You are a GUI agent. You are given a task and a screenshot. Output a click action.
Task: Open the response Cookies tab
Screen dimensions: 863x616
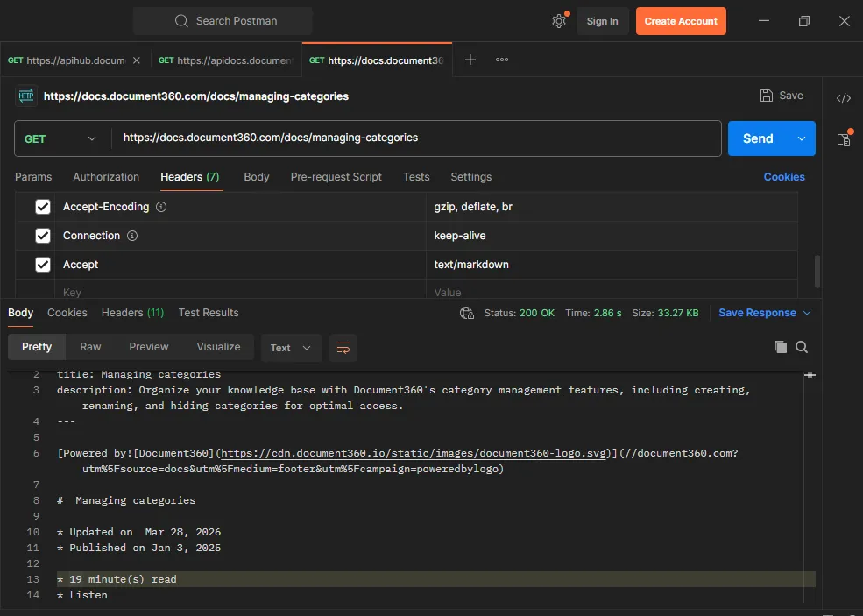pyautogui.click(x=67, y=313)
